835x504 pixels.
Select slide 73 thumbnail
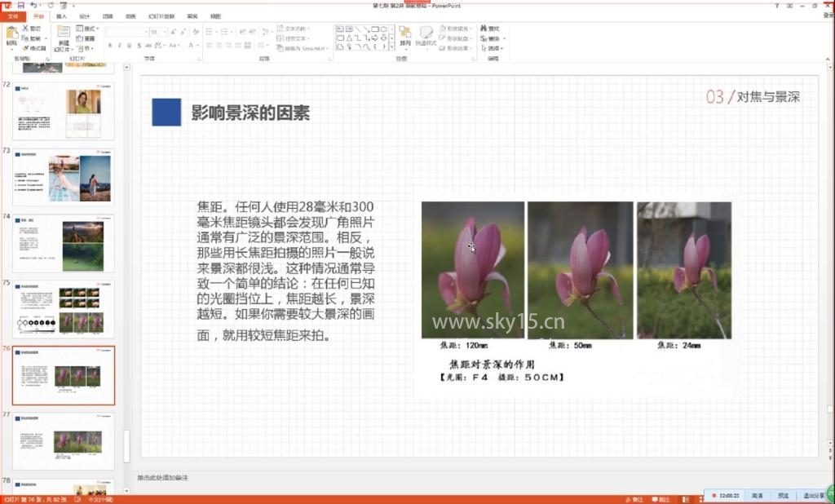click(64, 178)
